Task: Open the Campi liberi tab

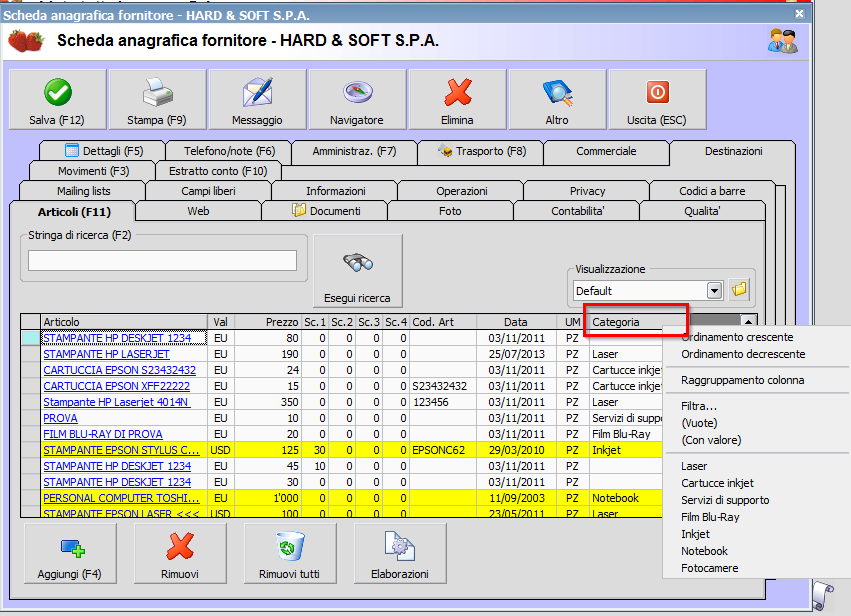Action: [208, 191]
